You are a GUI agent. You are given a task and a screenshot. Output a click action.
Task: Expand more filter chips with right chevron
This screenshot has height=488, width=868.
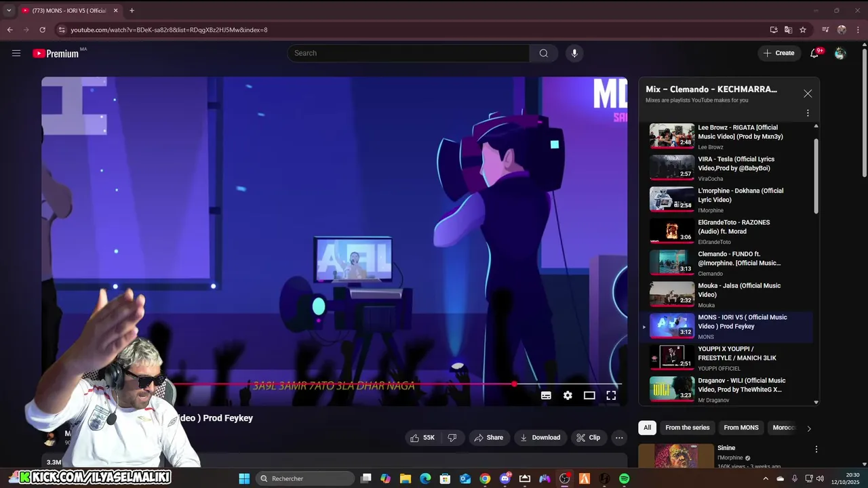click(x=808, y=428)
